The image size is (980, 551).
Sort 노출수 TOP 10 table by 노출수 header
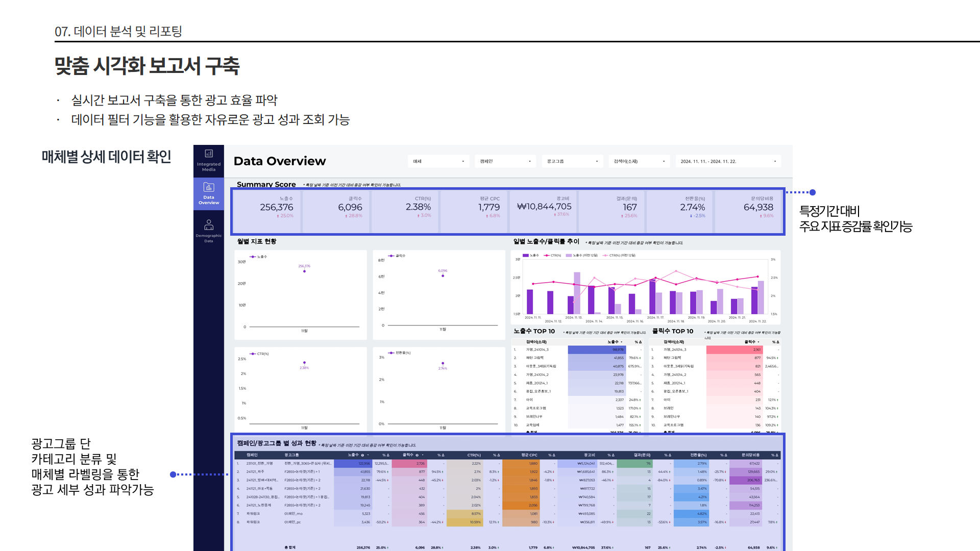(613, 342)
